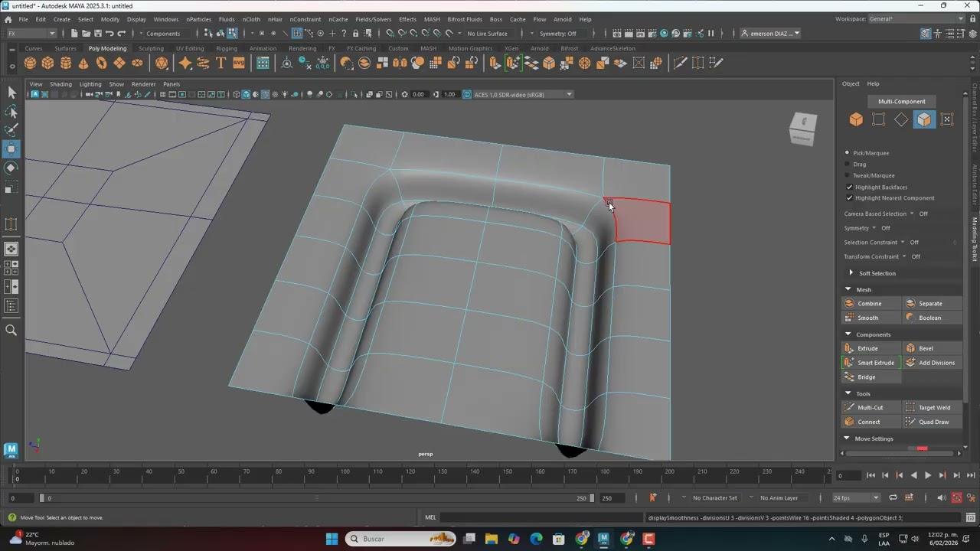This screenshot has width=980, height=551.
Task: Collapse the Components section
Action: [848, 334]
